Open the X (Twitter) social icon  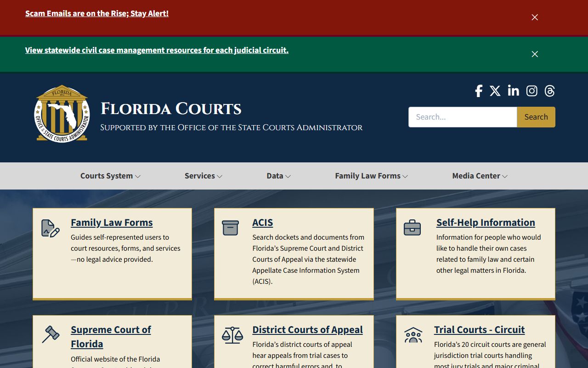[x=495, y=91]
